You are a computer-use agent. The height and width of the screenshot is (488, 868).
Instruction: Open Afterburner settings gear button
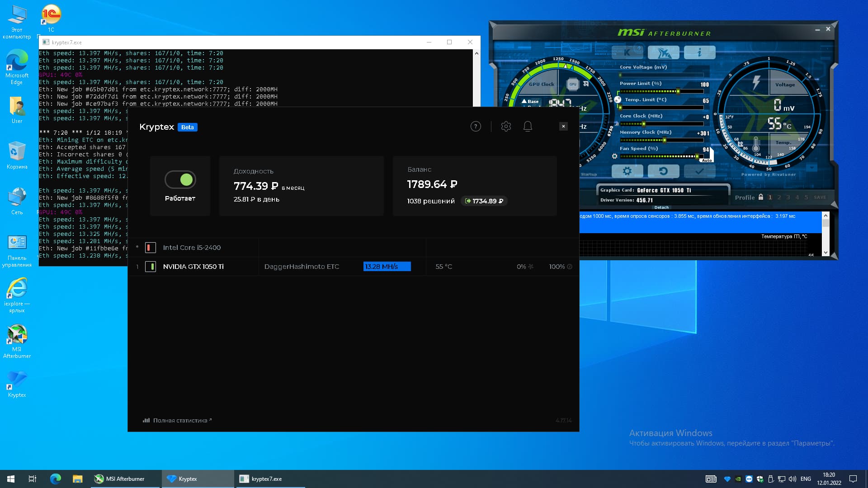click(x=627, y=171)
